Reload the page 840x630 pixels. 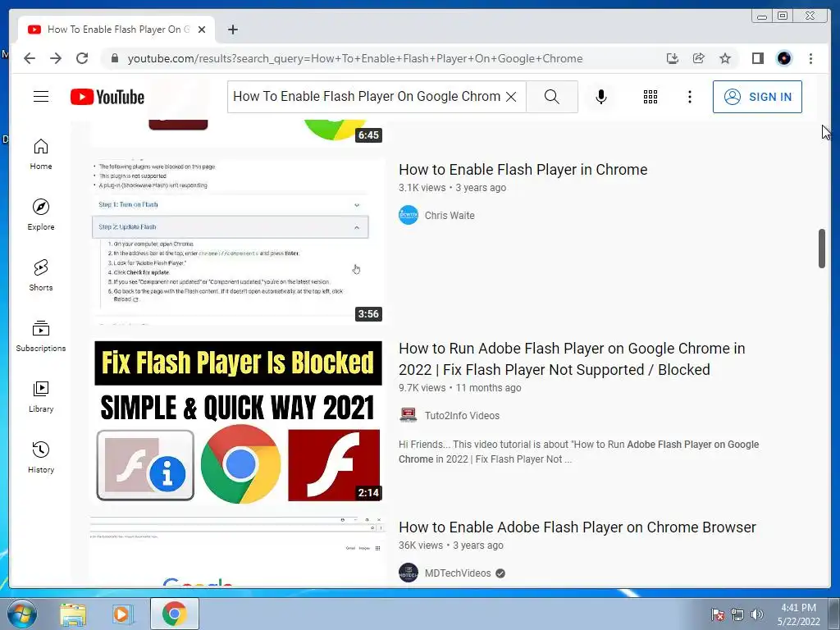[82, 58]
